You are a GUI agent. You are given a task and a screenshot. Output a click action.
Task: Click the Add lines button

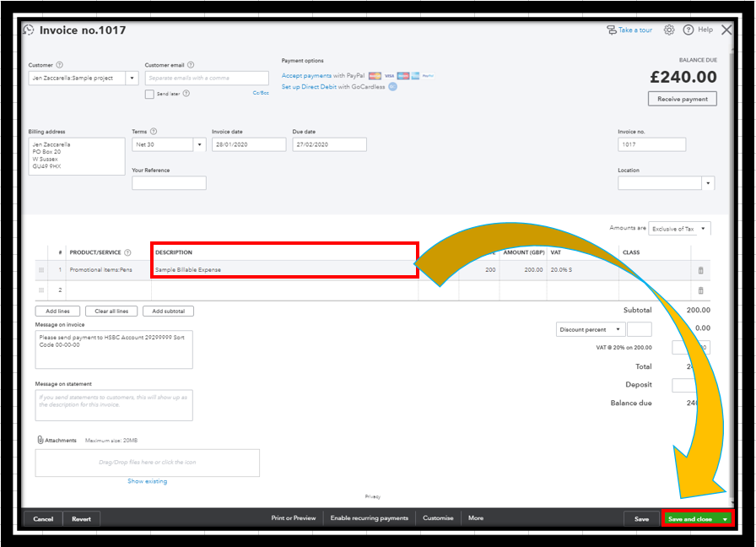[x=58, y=311]
